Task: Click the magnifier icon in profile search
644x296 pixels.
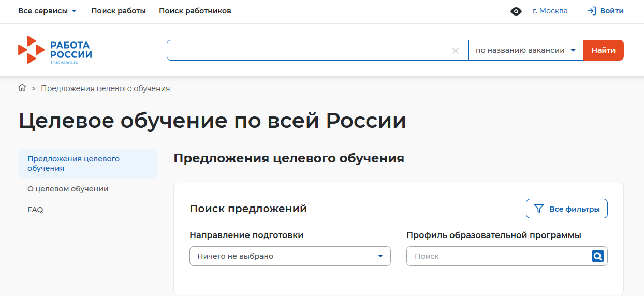Action: (x=597, y=256)
